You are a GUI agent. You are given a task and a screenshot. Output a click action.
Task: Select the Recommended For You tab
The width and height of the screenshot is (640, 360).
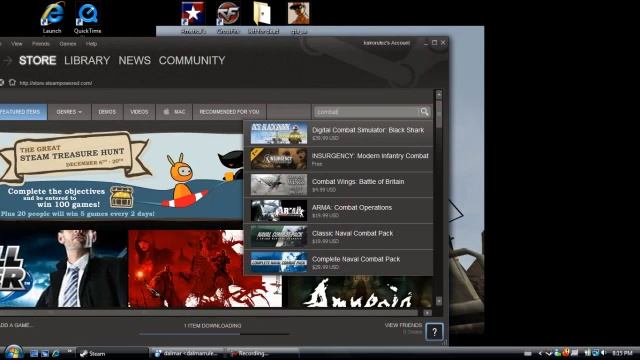[x=229, y=111]
